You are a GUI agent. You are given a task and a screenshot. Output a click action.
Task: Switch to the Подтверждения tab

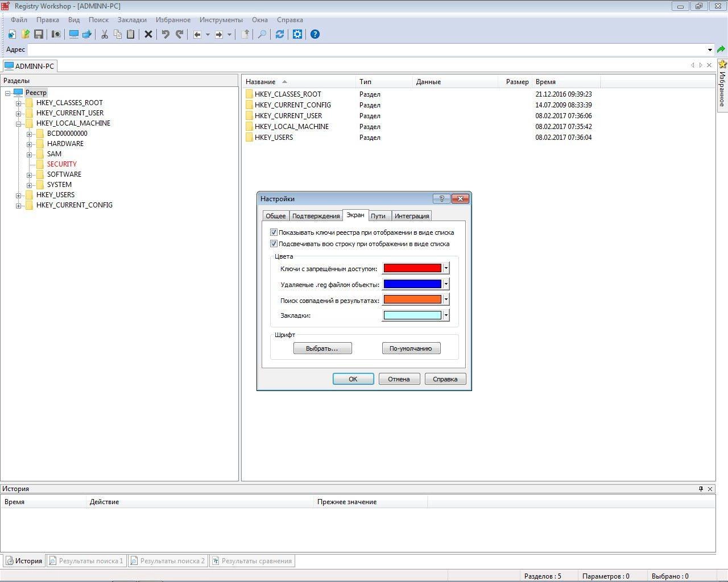point(316,216)
